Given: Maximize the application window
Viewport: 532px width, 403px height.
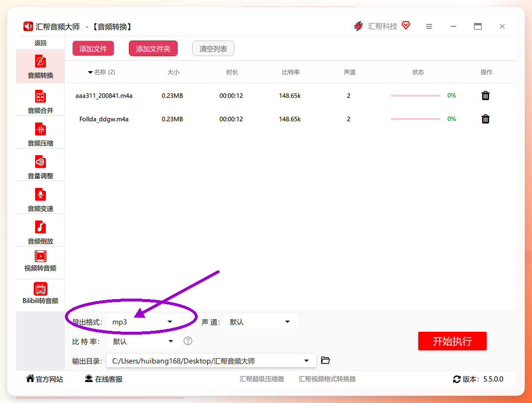Looking at the screenshot, I should tap(478, 26).
